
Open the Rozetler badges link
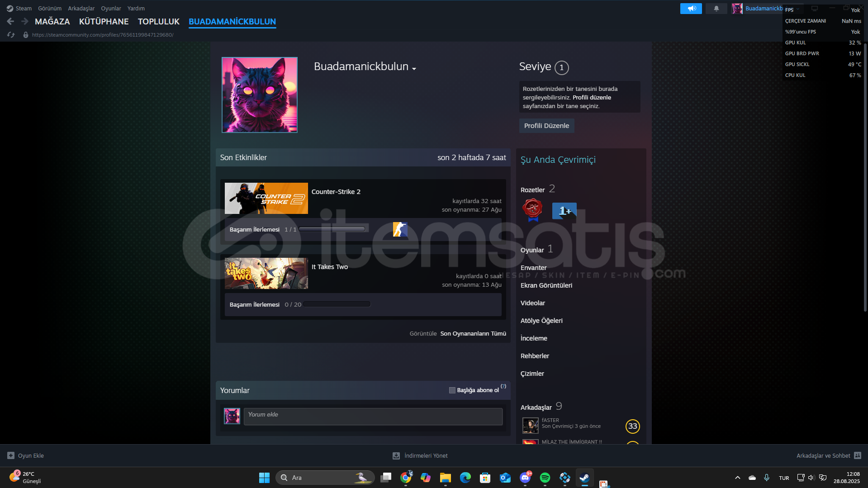(533, 190)
